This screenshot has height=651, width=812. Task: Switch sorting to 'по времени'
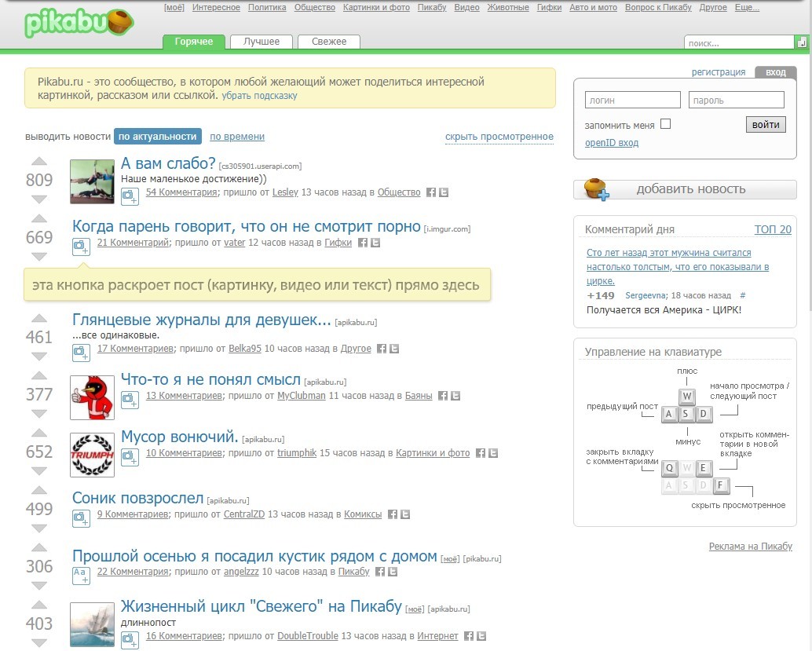237,137
